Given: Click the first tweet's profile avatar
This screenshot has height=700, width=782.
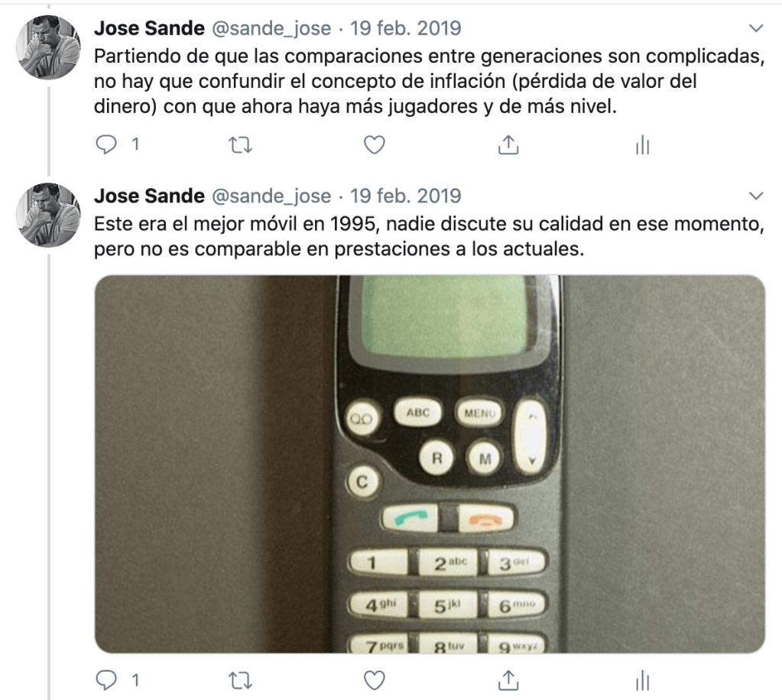Looking at the screenshot, I should point(48,47).
